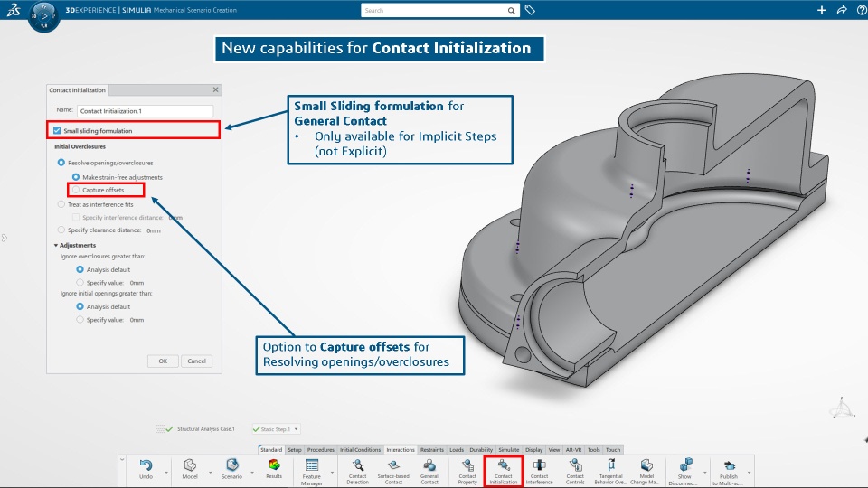This screenshot has width=868, height=488.
Task: Click the 3D axis triad icon
Action: 843,408
